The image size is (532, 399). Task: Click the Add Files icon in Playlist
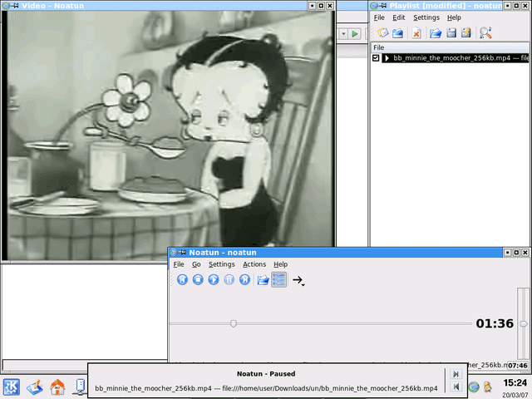tap(382, 33)
